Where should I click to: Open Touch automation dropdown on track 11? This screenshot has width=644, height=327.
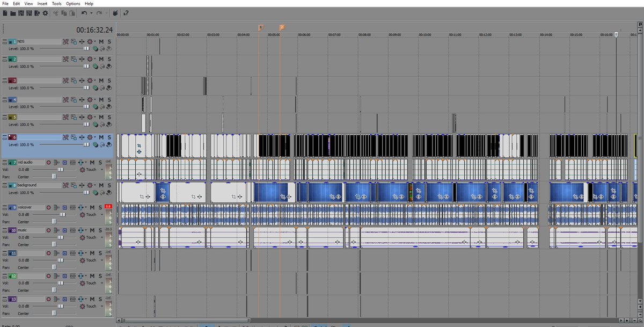tap(102, 260)
